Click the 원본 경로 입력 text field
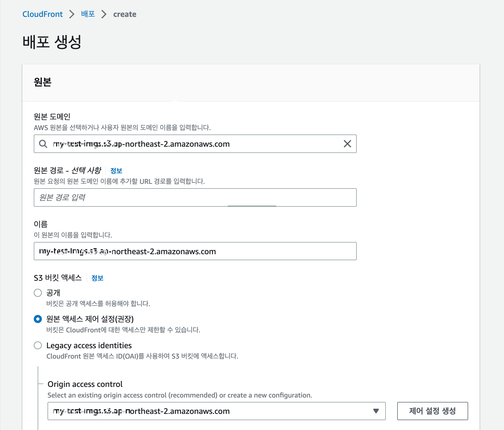504x430 pixels. (x=195, y=198)
